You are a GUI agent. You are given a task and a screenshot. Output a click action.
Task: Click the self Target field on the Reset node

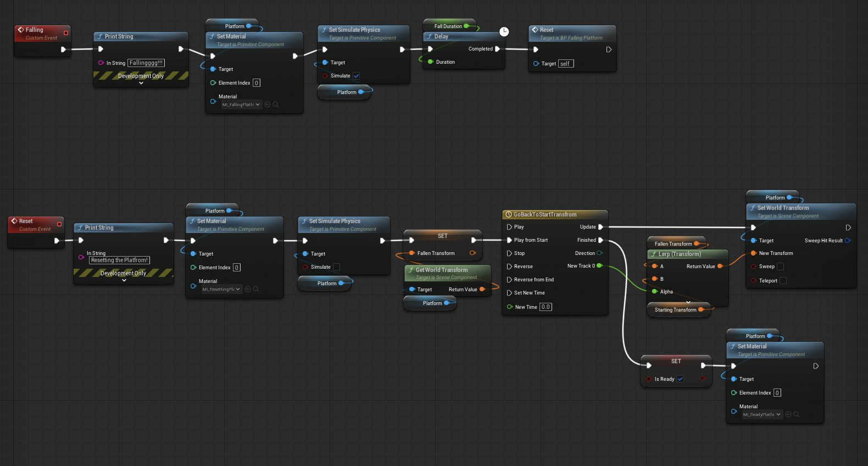click(566, 64)
